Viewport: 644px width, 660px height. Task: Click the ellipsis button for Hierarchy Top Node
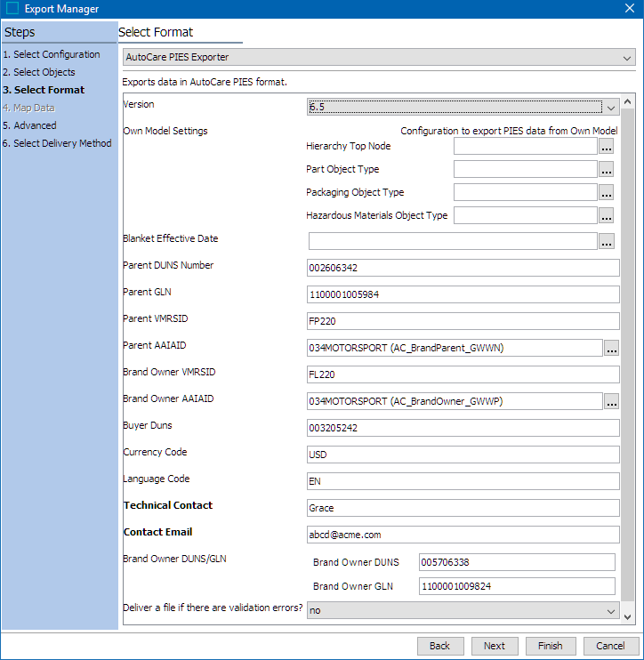click(607, 147)
